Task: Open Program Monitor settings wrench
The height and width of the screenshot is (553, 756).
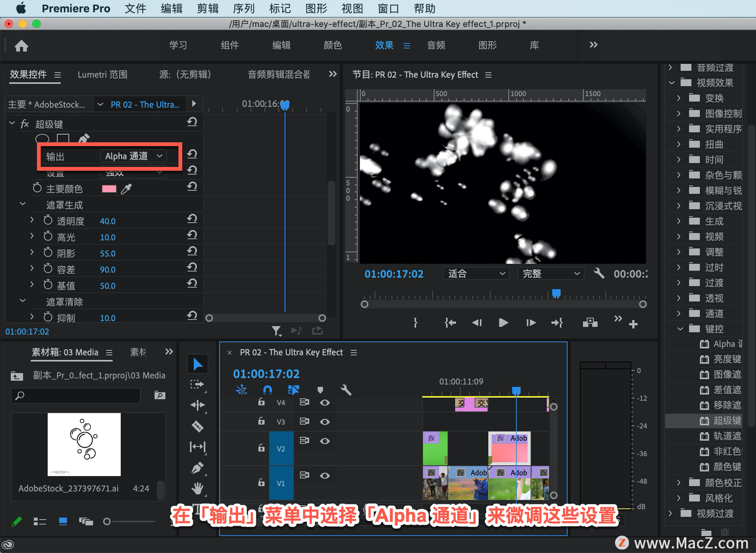Action: (x=599, y=273)
